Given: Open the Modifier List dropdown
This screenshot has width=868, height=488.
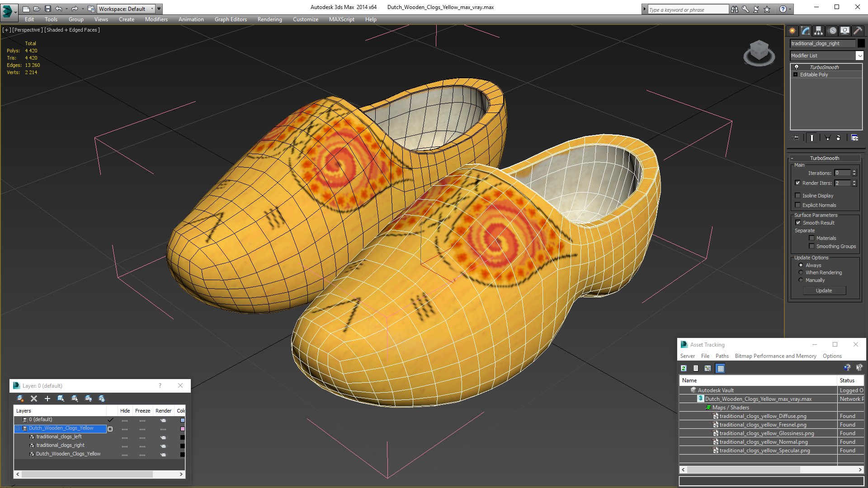Looking at the screenshot, I should (859, 56).
